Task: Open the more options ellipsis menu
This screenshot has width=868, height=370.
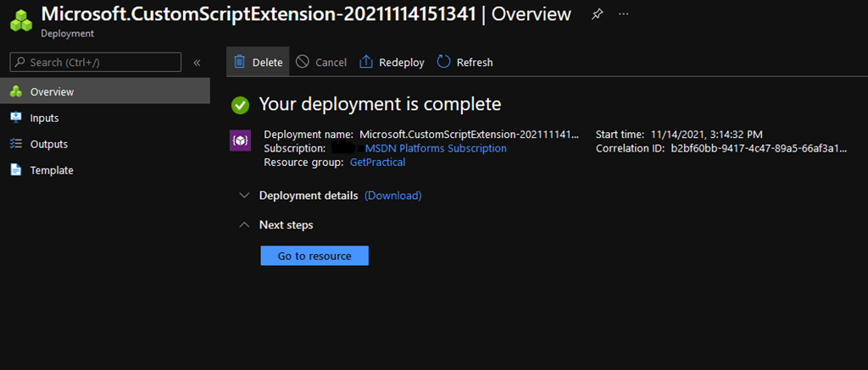Action: click(623, 14)
